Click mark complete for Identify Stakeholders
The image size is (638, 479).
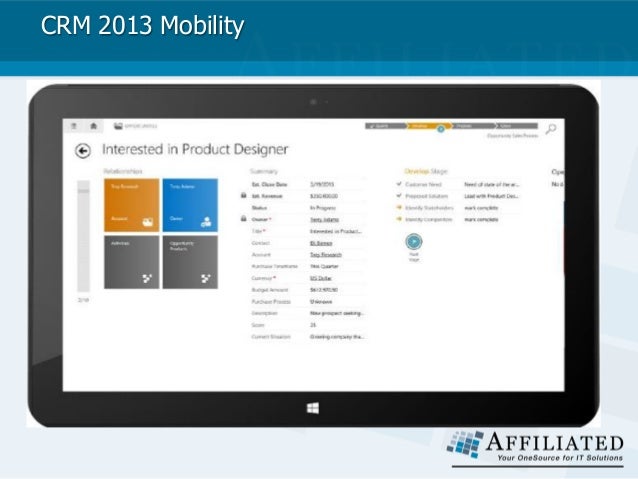click(x=481, y=208)
